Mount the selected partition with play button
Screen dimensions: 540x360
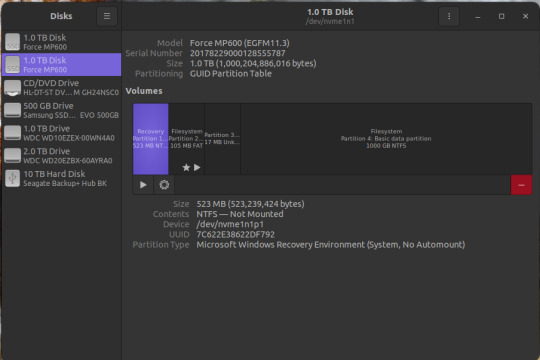143,185
